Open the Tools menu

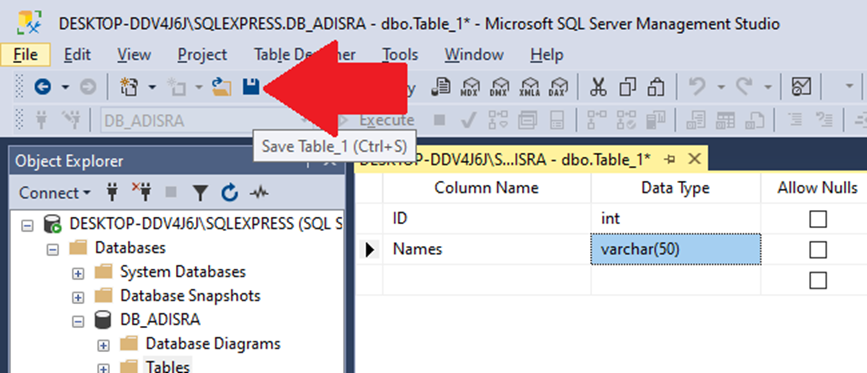click(400, 55)
